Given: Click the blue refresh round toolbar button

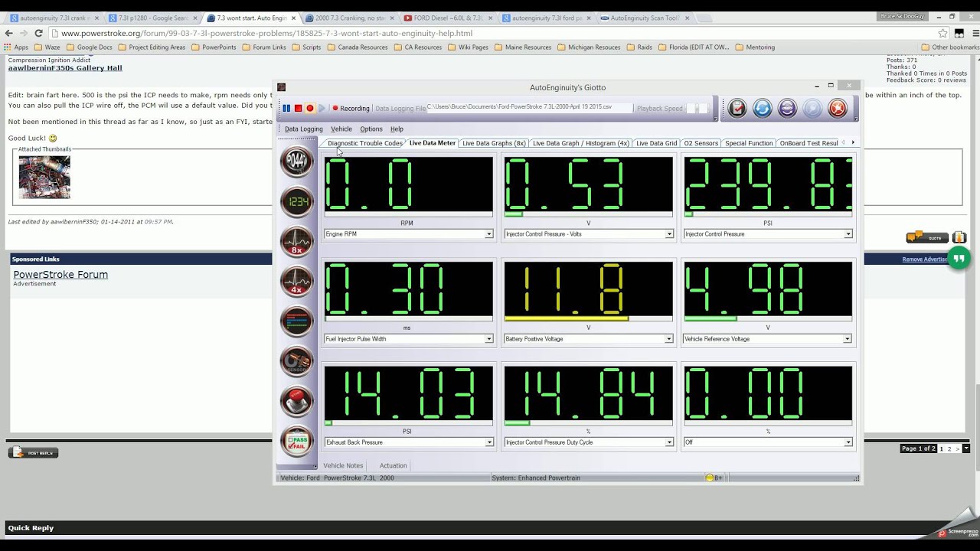Looking at the screenshot, I should click(x=762, y=109).
